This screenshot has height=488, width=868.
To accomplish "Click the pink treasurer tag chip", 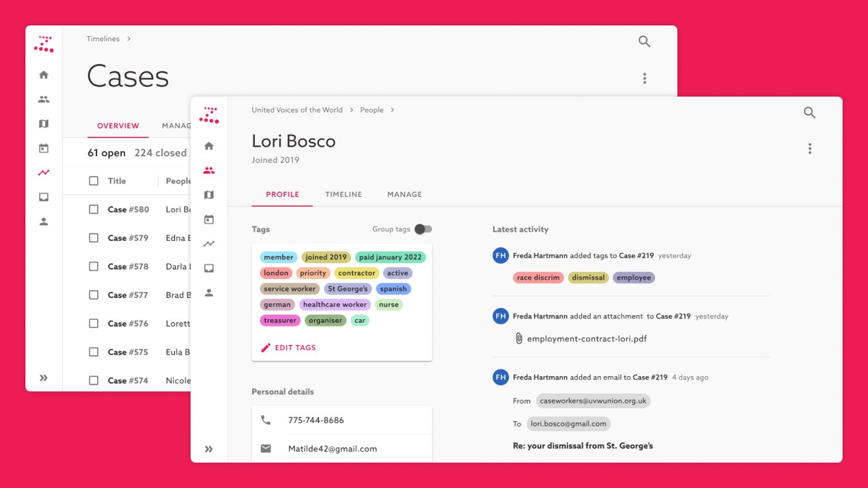I will tap(280, 320).
